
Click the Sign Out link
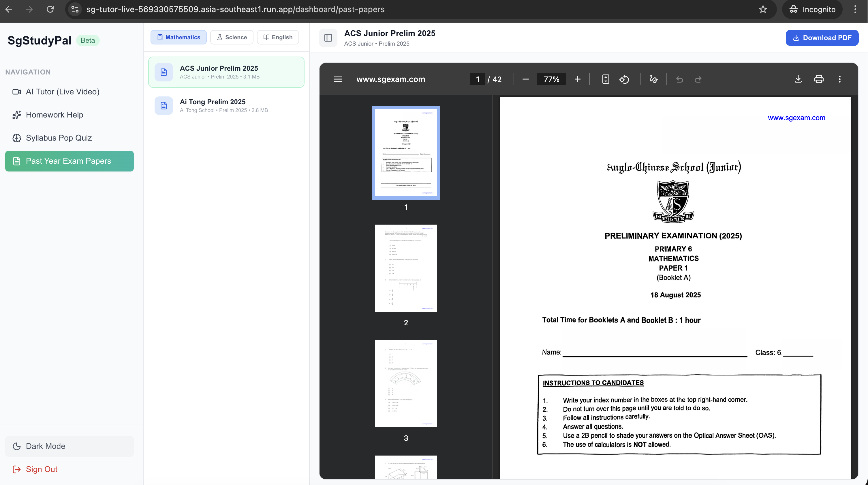click(x=41, y=469)
